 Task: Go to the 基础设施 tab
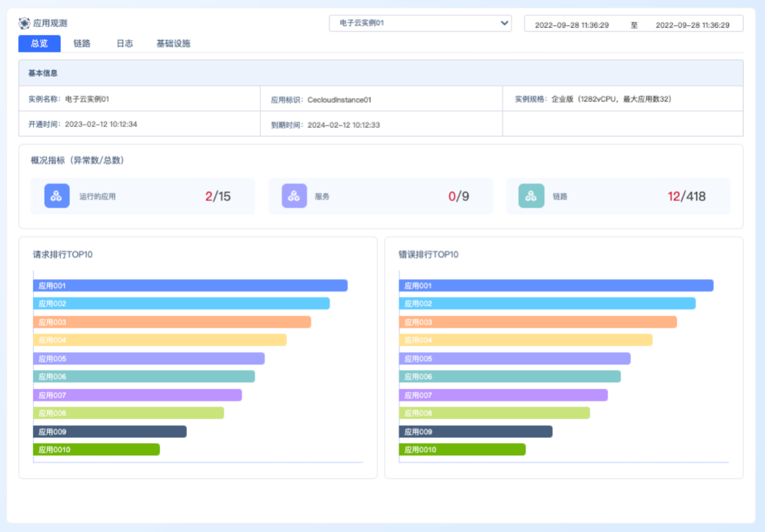[173, 43]
